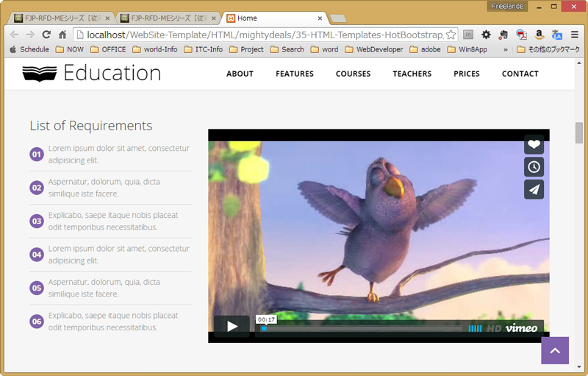Image resolution: width=588 pixels, height=376 pixels.
Task: Click the Evernote elephant extension icon
Action: click(503, 35)
